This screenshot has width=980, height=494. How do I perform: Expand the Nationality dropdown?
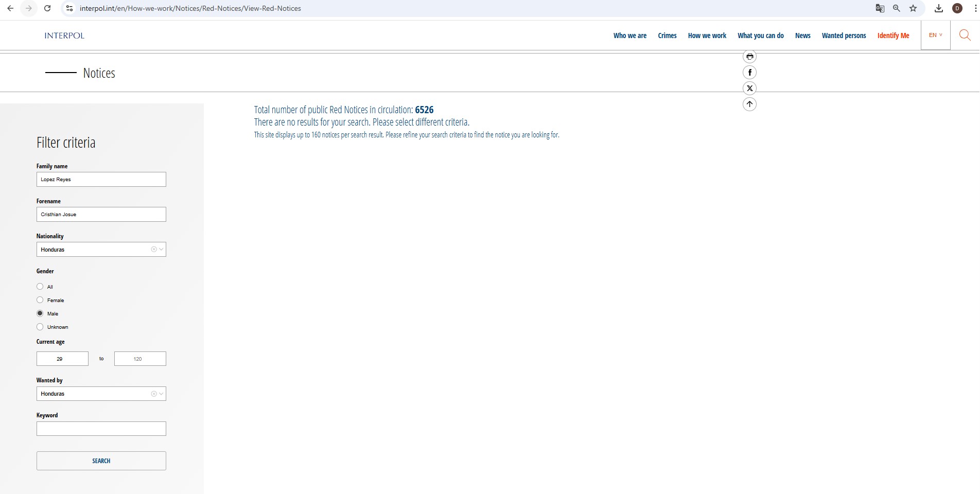click(x=161, y=250)
